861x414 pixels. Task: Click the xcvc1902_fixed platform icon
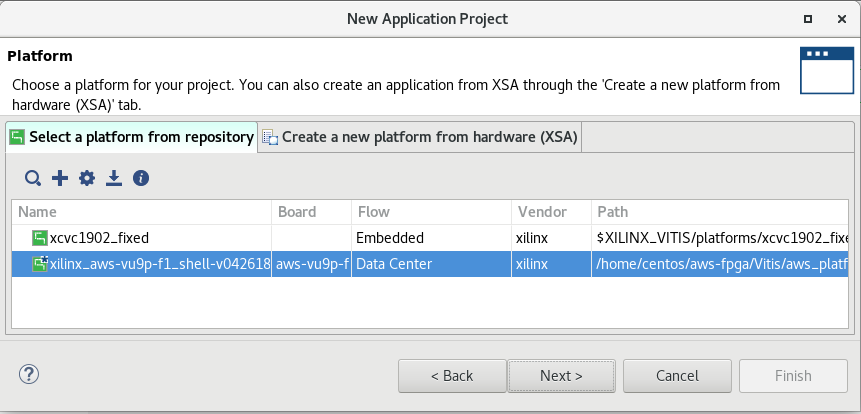click(39, 238)
